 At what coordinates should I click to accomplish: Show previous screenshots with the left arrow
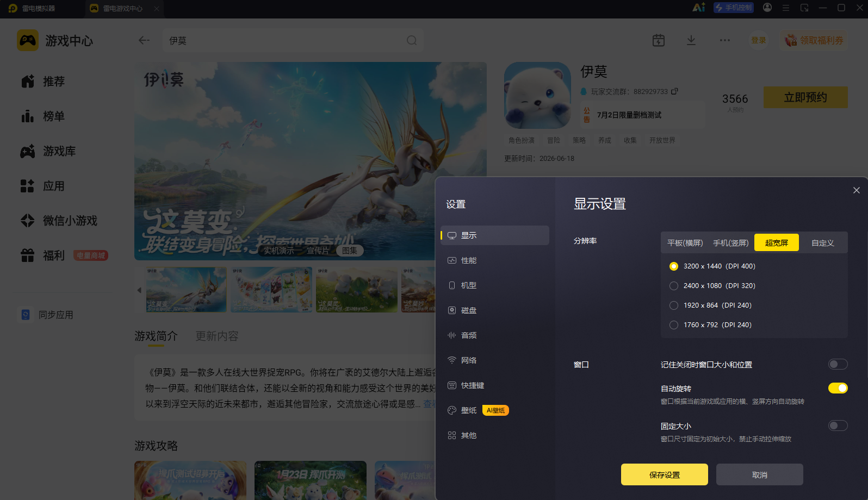pyautogui.click(x=139, y=290)
